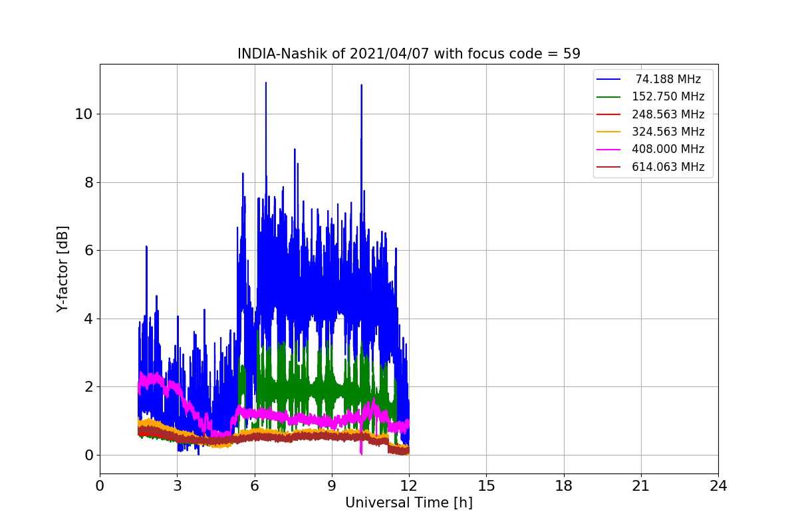Click the x-axis tick label '6'

[254, 486]
